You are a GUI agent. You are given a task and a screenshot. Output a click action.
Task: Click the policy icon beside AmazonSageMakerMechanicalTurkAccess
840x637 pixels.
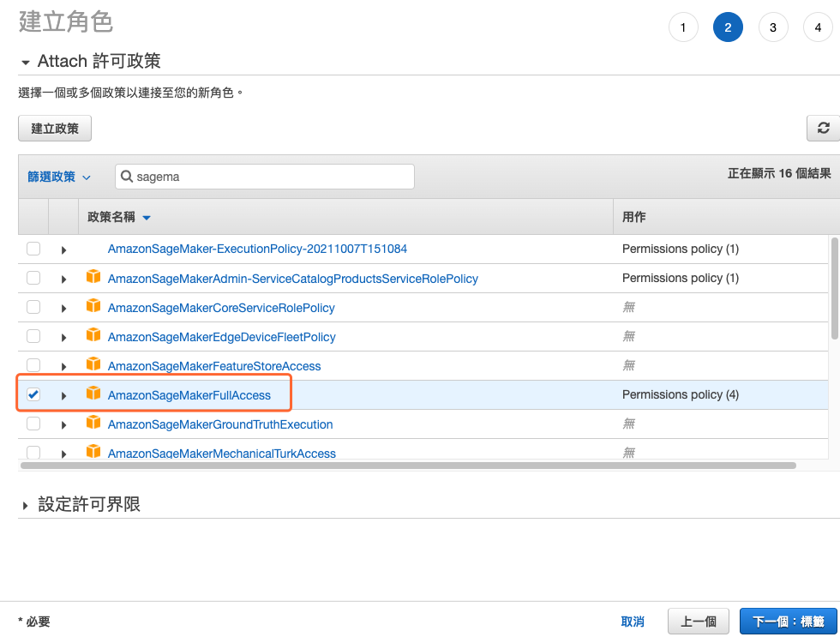[93, 451]
